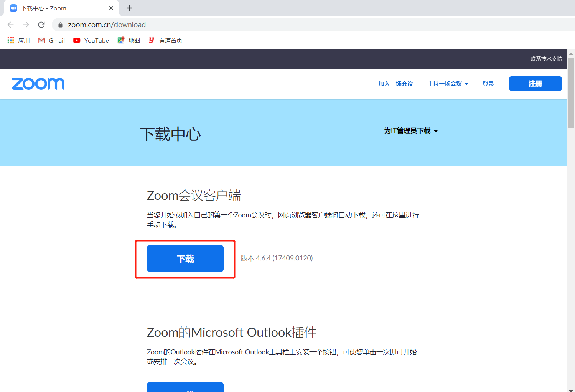Screen dimensions: 575x392
Task: Click the browser back arrow
Action: pos(11,25)
